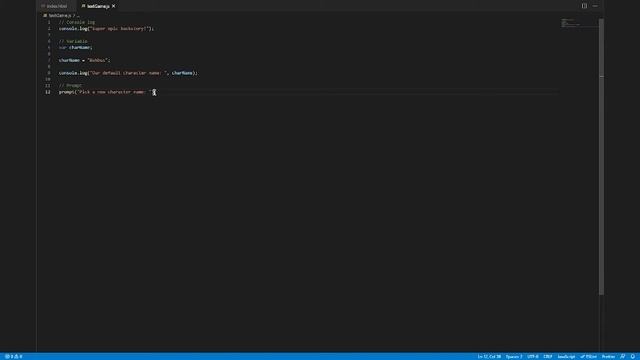Click line number 9 in gutter
The width and height of the screenshot is (640, 360).
coord(49,73)
